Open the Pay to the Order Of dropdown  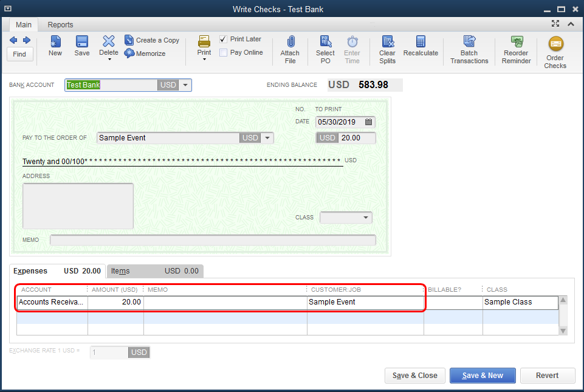(x=267, y=138)
